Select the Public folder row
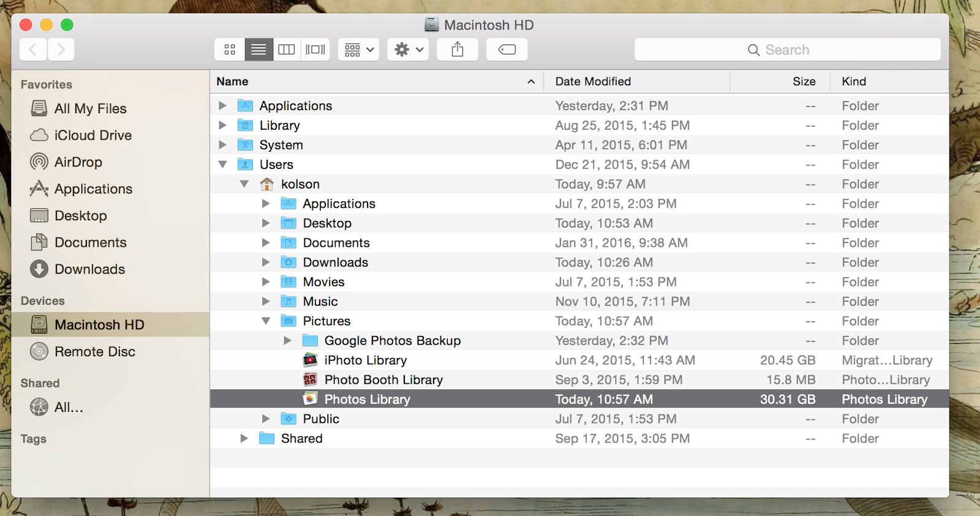 click(x=579, y=419)
